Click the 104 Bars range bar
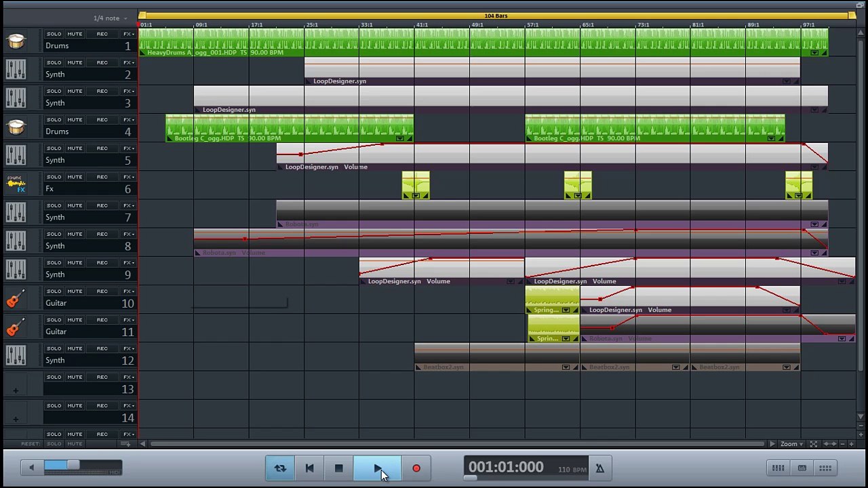 click(496, 15)
